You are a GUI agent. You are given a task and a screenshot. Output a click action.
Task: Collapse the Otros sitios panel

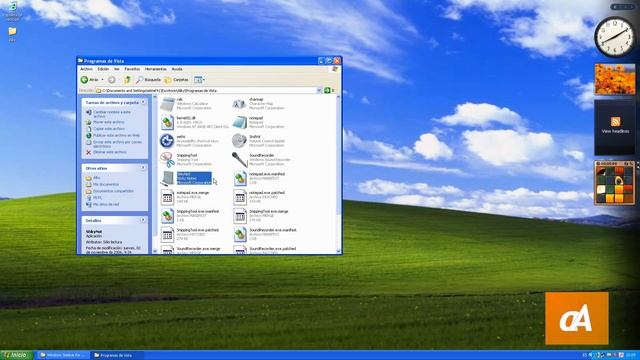[x=143, y=168]
